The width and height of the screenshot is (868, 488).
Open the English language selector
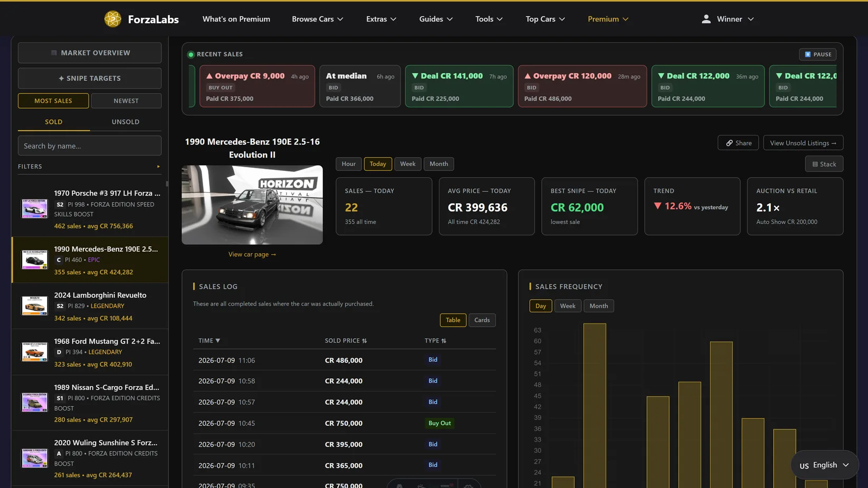tap(825, 465)
